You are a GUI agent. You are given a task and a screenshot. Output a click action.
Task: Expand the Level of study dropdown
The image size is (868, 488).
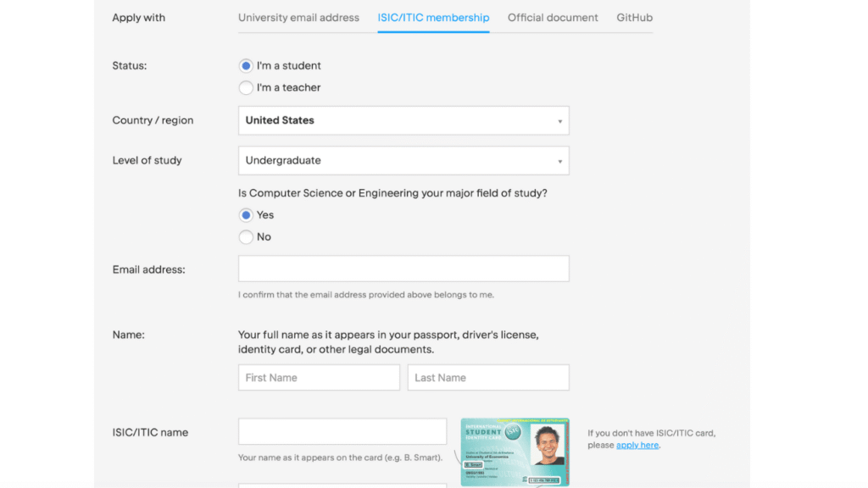(x=403, y=161)
